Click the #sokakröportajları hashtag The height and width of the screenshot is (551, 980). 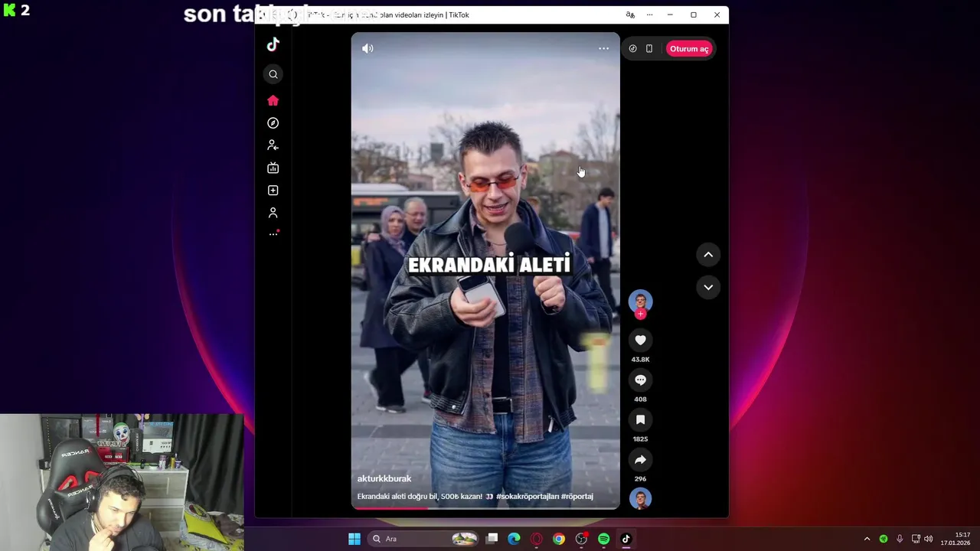[528, 496]
